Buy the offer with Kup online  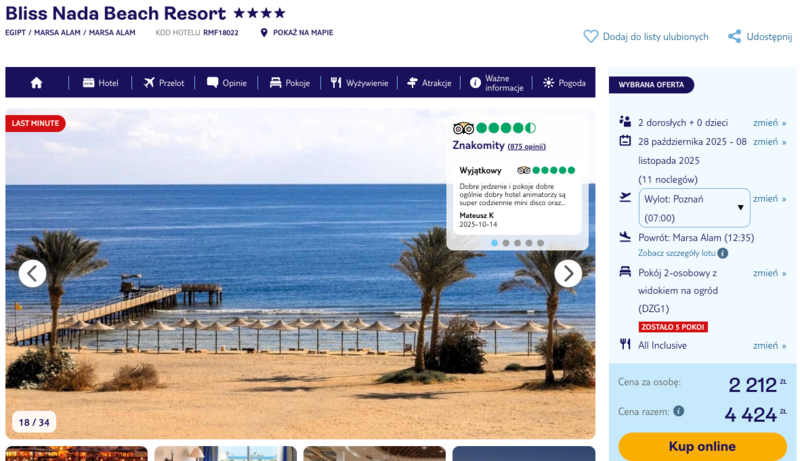click(702, 447)
